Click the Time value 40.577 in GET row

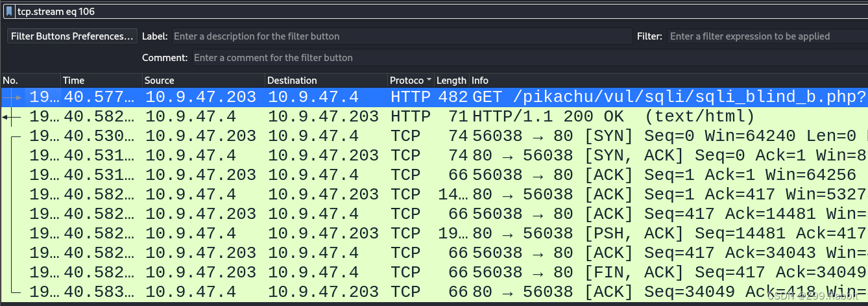(x=100, y=97)
